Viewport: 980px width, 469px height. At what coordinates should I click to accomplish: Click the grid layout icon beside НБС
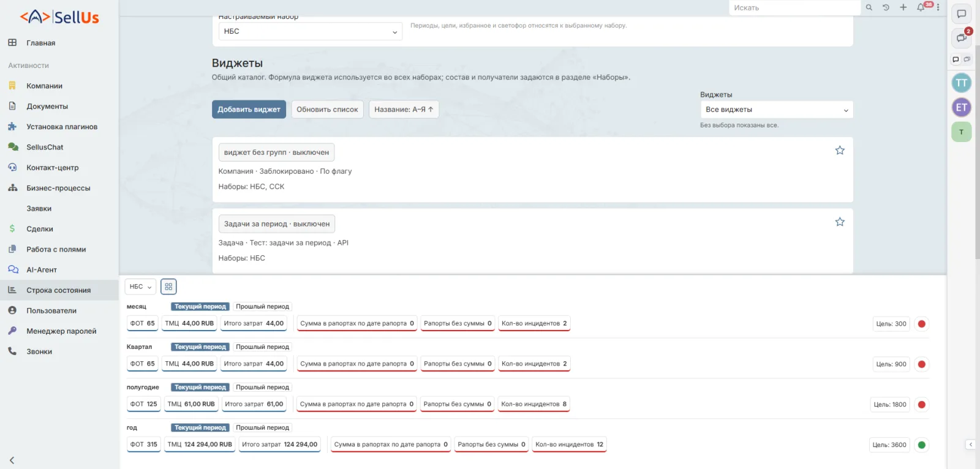[x=168, y=287]
